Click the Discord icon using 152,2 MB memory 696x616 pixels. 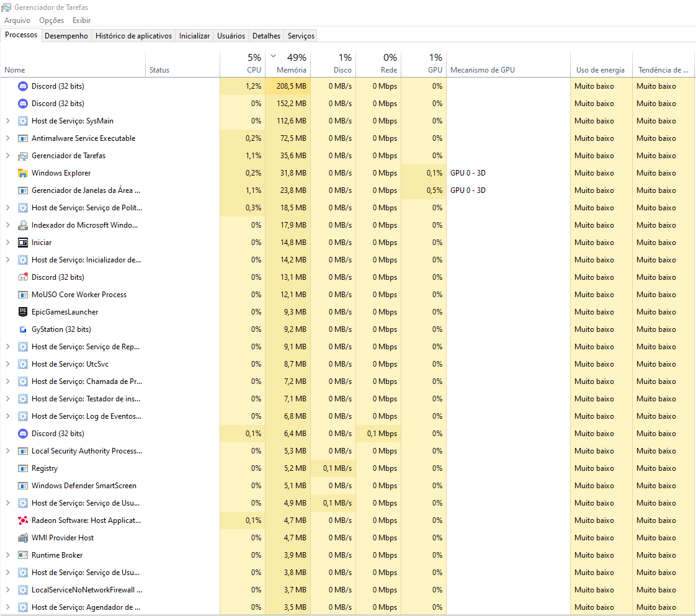[22, 104]
